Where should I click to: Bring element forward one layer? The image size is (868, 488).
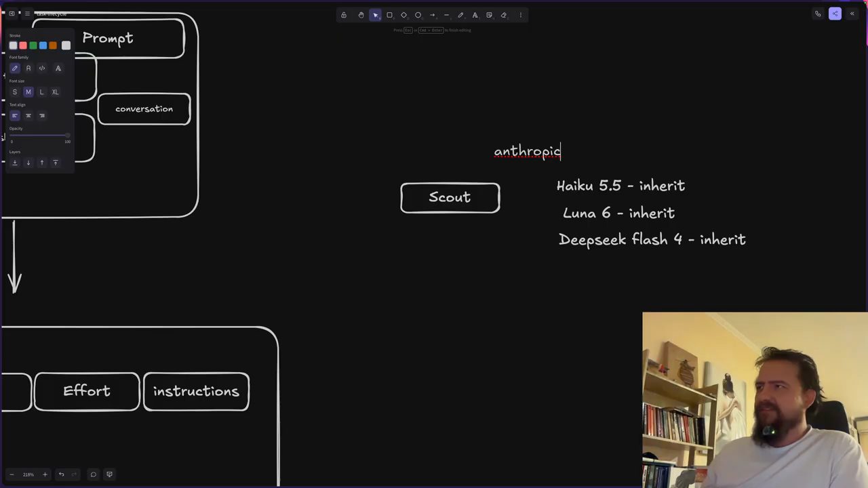(x=41, y=163)
